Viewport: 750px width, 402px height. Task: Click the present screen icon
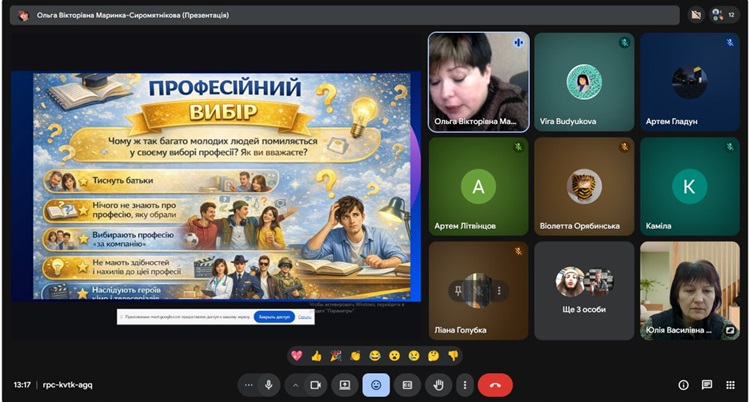[x=345, y=384]
